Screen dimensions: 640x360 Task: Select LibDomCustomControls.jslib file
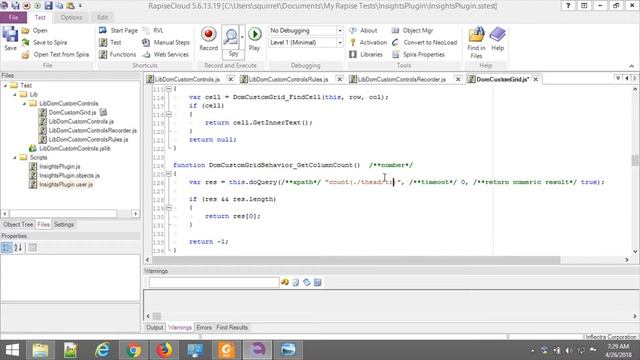tap(75, 149)
